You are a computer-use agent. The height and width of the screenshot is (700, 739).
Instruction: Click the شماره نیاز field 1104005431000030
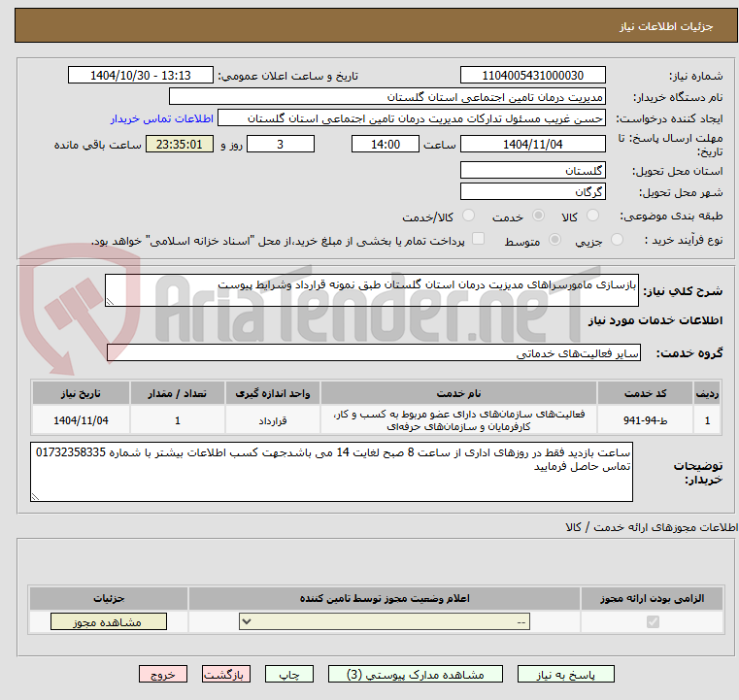pyautogui.click(x=532, y=76)
